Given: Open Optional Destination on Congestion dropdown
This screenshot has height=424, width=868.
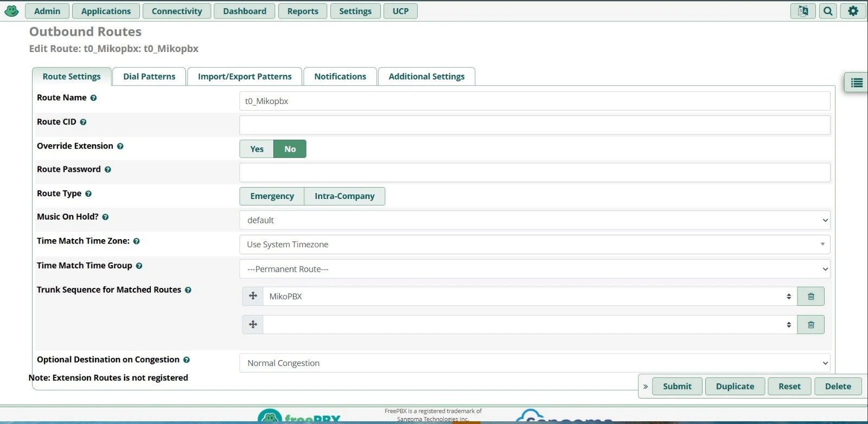Looking at the screenshot, I should tap(535, 363).
